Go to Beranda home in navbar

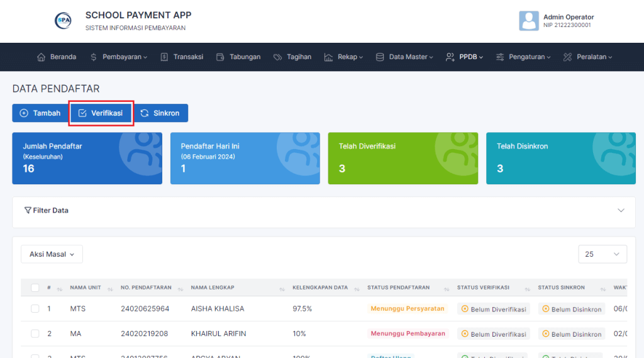point(57,57)
